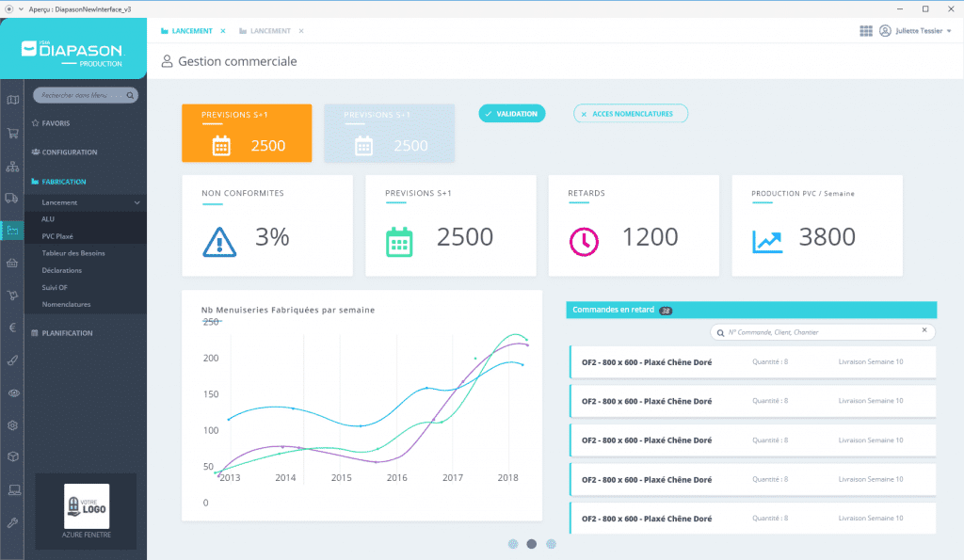Toggle the eye visibility sidebar icon
Viewport: 964px width, 560px height.
click(x=12, y=392)
